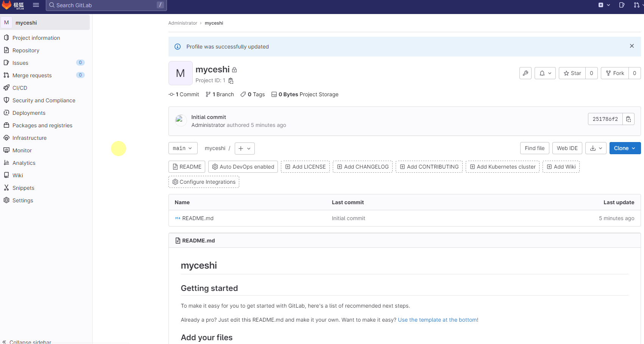Screen dimensions: 644x344
Task: Follow the Use the template at the bottom link
Action: [x=437, y=319]
